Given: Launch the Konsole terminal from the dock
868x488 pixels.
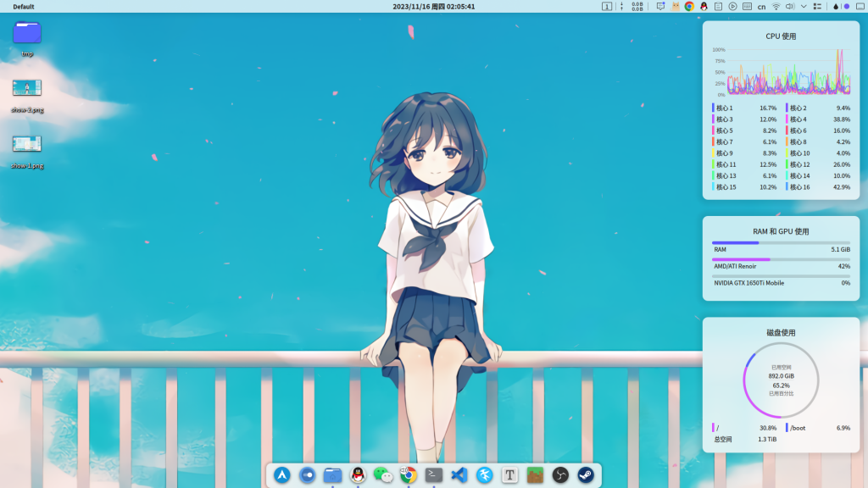Looking at the screenshot, I should (434, 474).
